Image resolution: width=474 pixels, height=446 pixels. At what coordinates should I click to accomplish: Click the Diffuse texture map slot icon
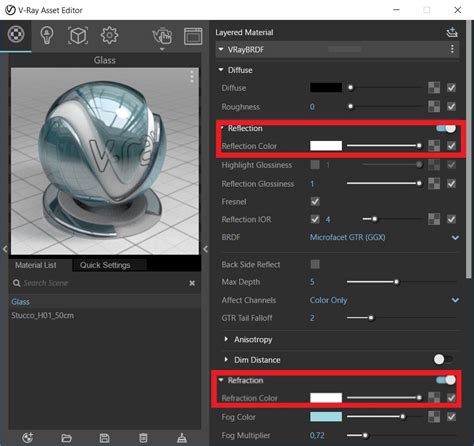coord(434,88)
